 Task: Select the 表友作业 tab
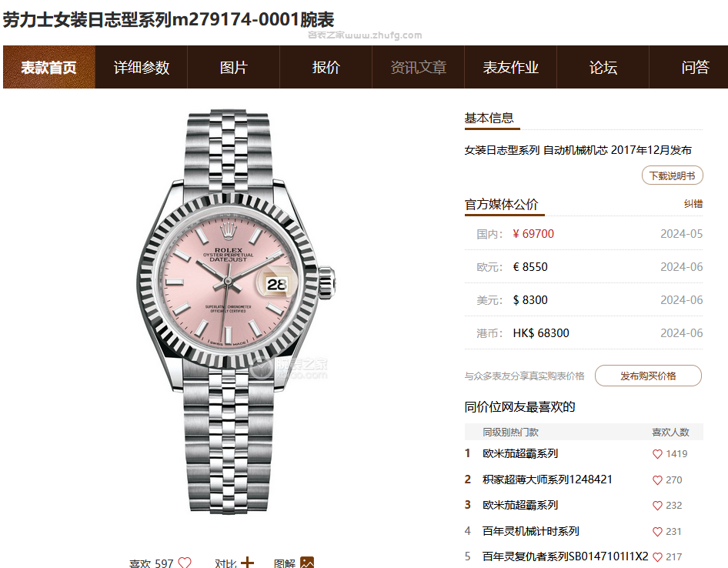(x=511, y=67)
